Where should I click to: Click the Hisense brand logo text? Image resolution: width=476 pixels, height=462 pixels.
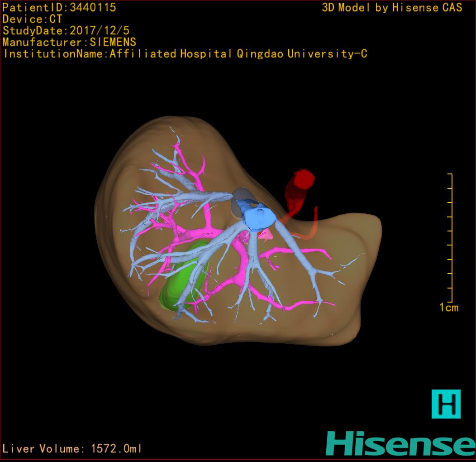(x=400, y=443)
